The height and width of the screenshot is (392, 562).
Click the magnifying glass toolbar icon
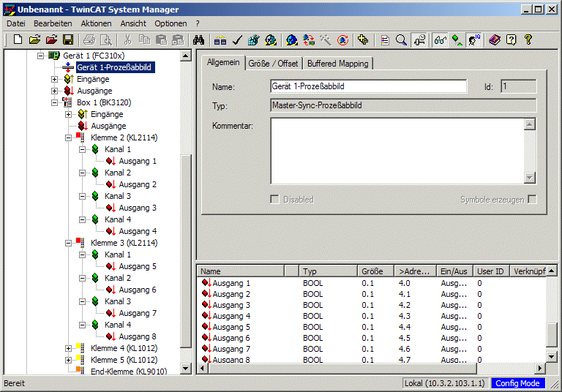click(401, 39)
